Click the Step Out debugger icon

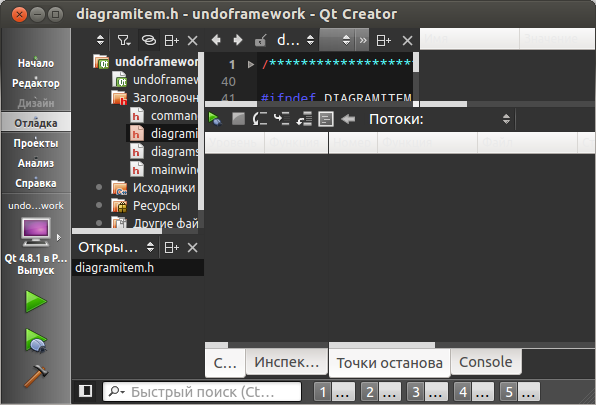click(304, 119)
